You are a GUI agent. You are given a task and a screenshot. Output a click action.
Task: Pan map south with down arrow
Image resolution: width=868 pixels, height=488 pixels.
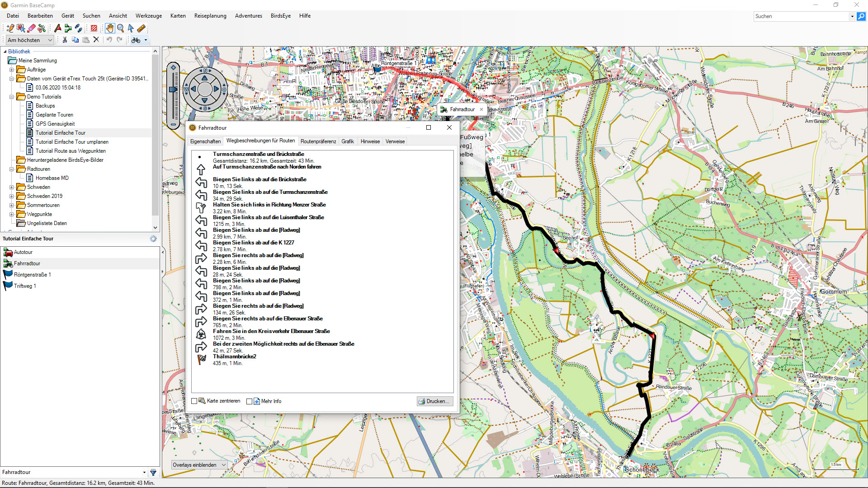click(205, 100)
